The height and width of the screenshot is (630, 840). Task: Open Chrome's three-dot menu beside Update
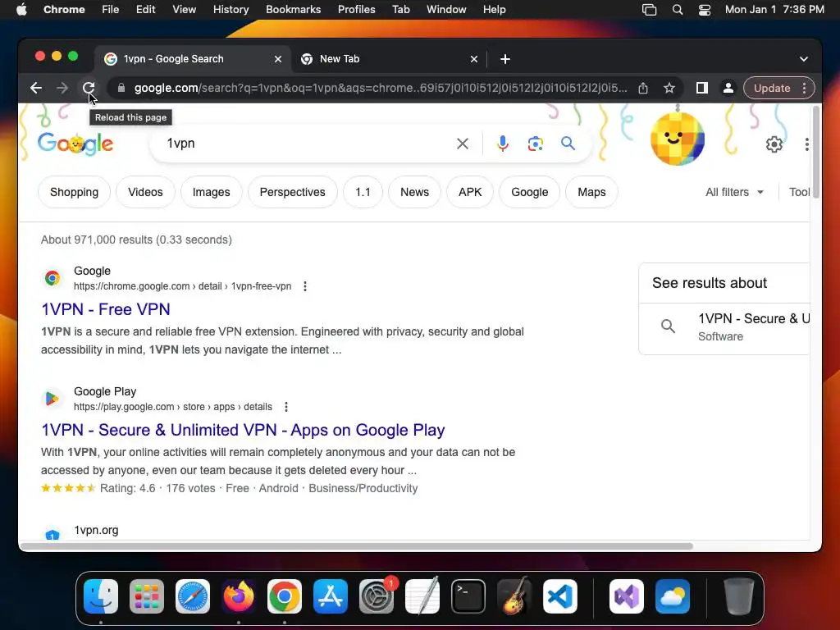[804, 88]
